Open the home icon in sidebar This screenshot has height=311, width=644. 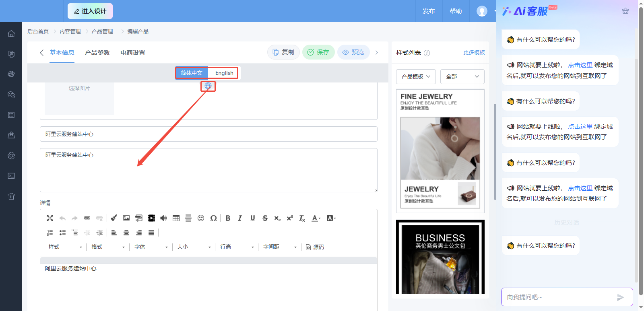point(11,33)
